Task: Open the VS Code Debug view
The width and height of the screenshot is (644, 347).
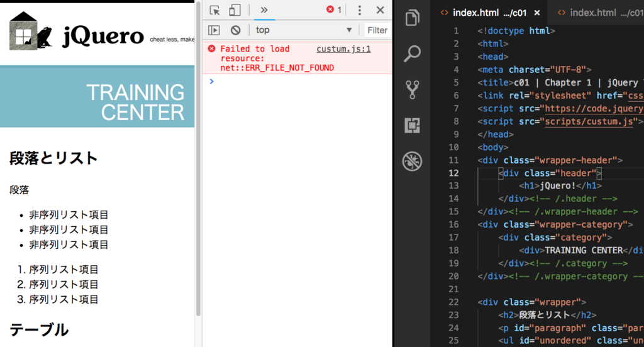Action: (x=413, y=161)
